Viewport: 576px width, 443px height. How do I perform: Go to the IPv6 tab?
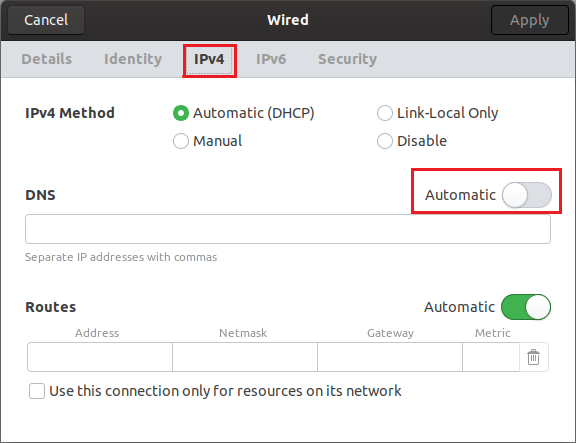pyautogui.click(x=271, y=59)
